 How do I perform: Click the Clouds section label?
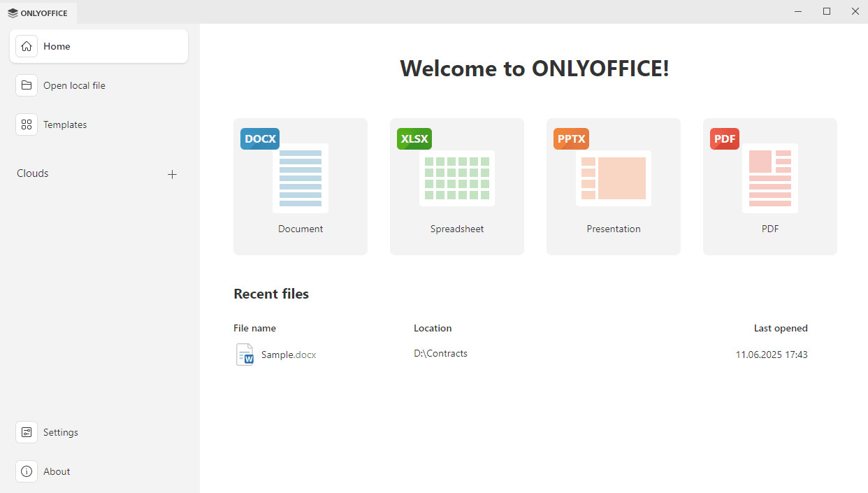(33, 173)
